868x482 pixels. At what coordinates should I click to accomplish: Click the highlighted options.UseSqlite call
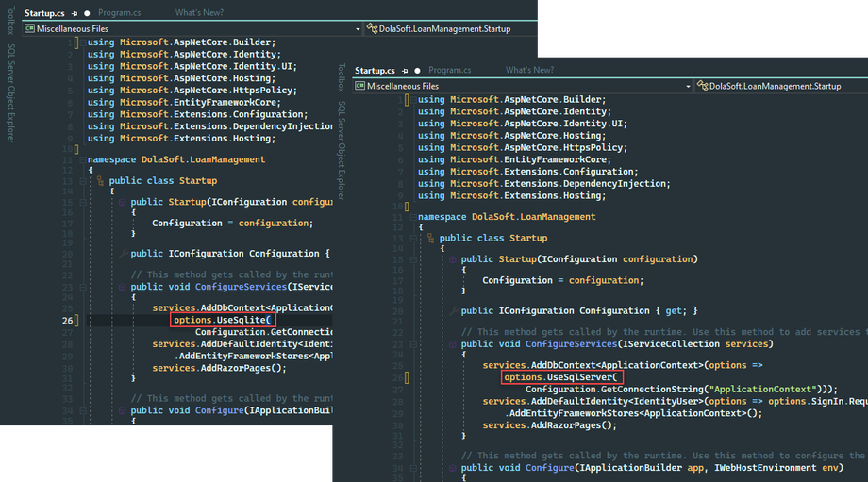pyautogui.click(x=223, y=321)
